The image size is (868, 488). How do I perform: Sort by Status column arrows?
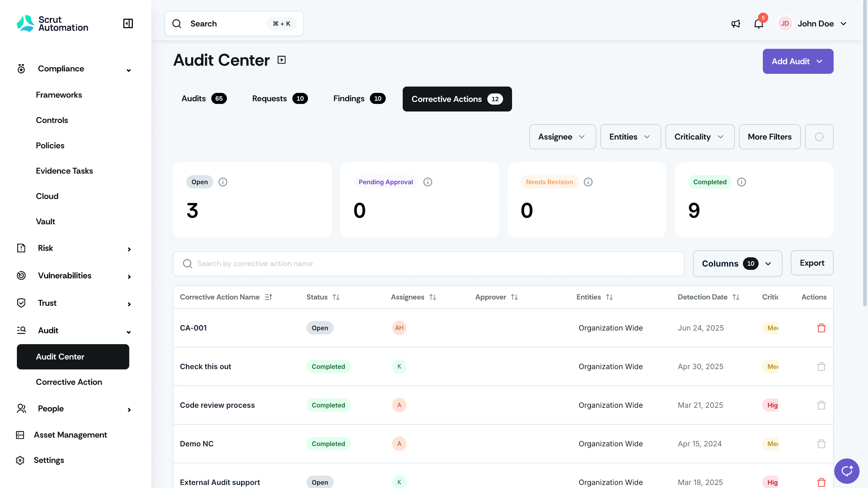336,297
